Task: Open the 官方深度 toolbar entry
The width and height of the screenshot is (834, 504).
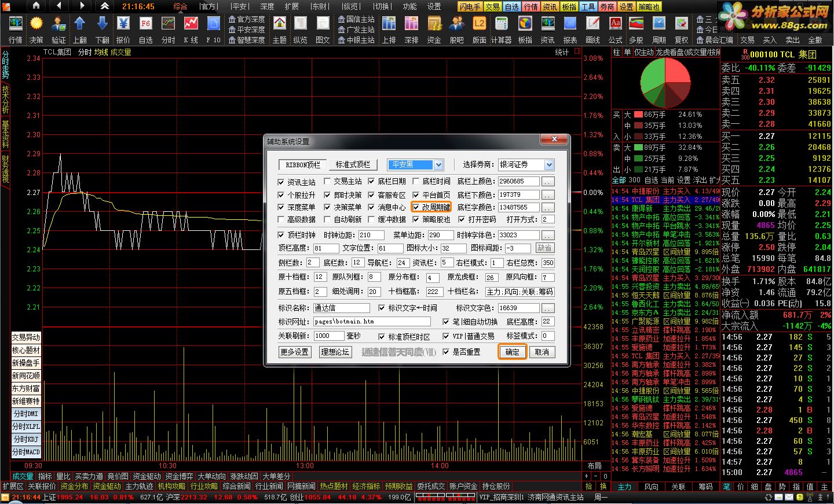Action: coord(247,19)
